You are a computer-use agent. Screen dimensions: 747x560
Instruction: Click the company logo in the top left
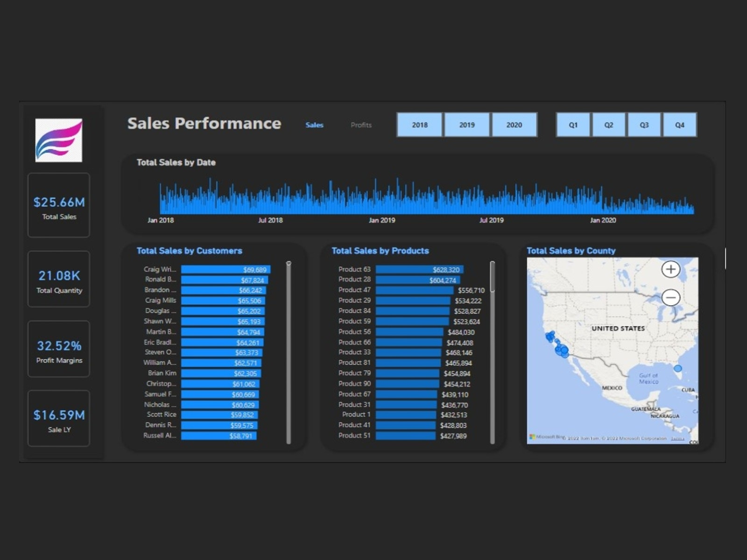58,141
